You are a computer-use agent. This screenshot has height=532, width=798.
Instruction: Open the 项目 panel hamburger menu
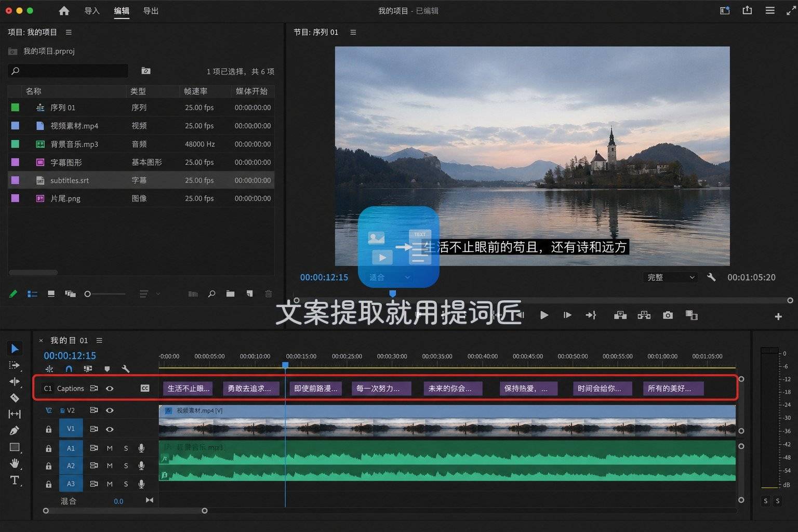(x=69, y=32)
